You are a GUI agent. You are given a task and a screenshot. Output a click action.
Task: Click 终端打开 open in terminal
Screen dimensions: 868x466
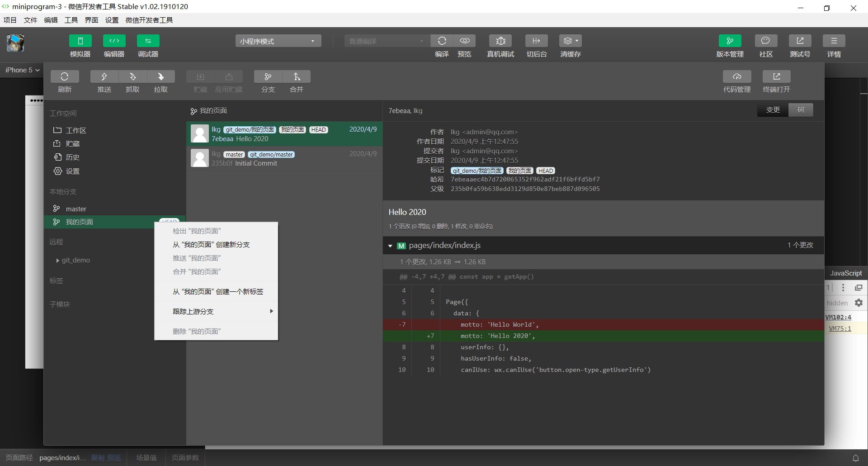point(777,76)
